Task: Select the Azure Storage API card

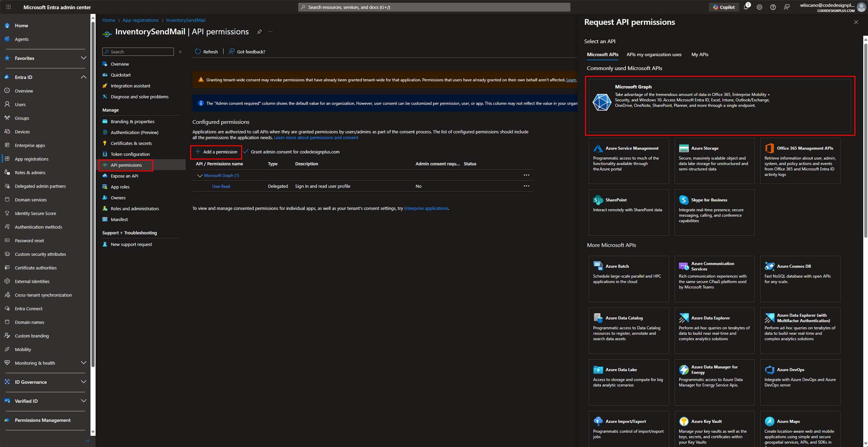Action: pyautogui.click(x=714, y=161)
